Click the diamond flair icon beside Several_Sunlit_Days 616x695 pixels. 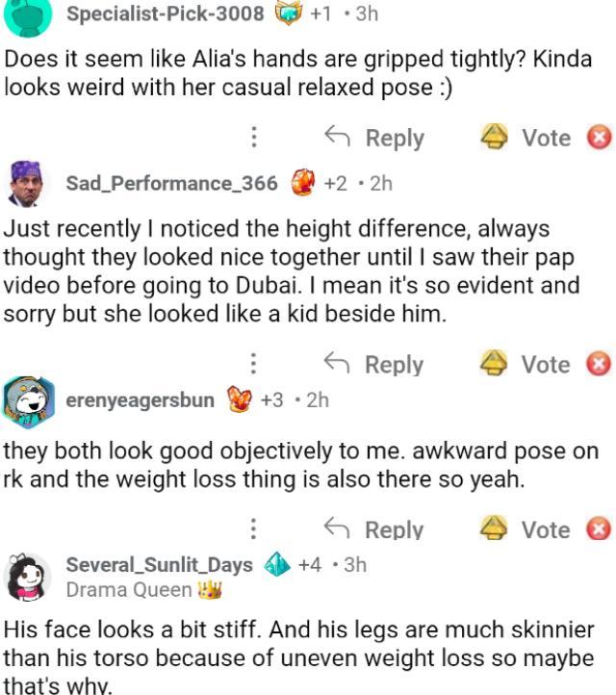(276, 565)
